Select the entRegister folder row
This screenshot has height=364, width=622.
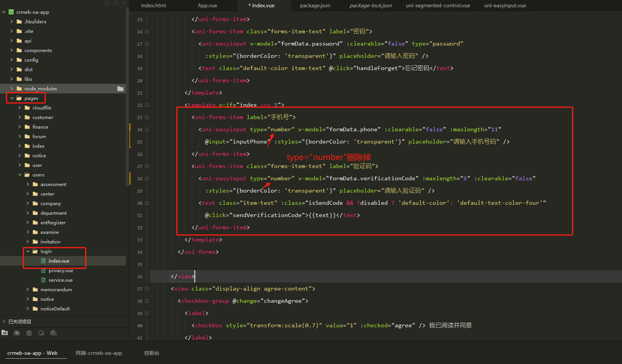click(x=63, y=222)
